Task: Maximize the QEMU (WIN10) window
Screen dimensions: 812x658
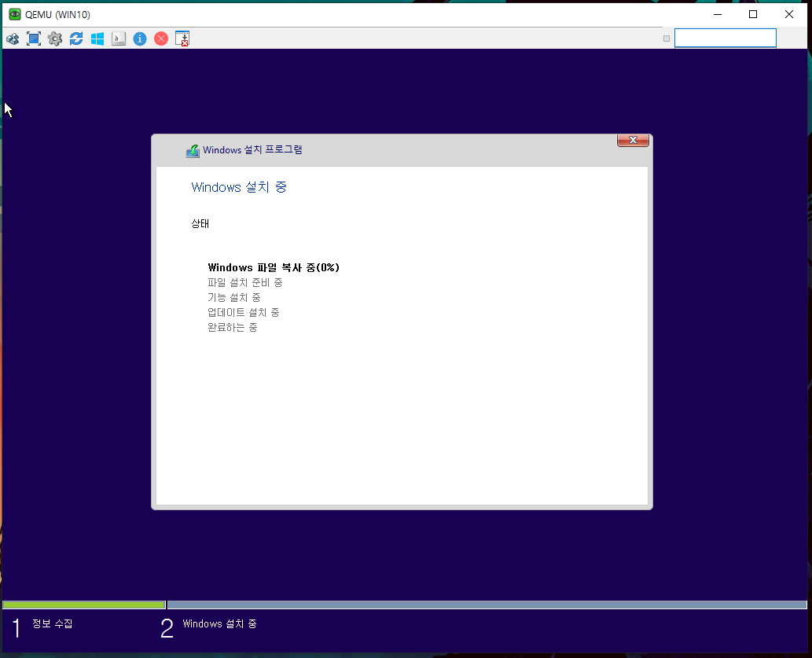Action: tap(754, 14)
